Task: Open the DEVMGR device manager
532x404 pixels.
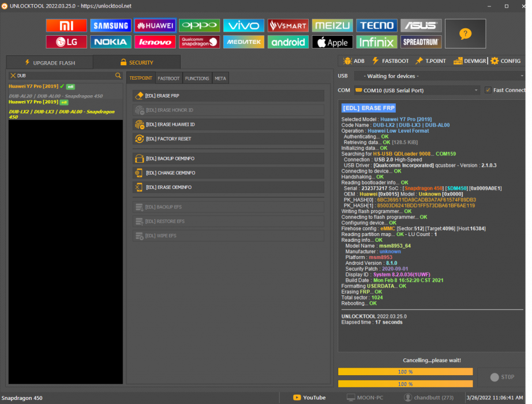Action: (x=470, y=61)
